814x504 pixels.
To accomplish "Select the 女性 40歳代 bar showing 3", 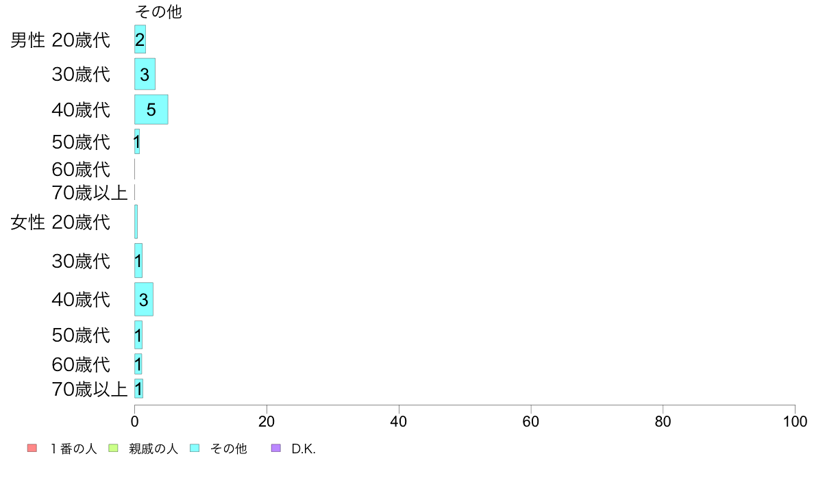I will click(144, 299).
